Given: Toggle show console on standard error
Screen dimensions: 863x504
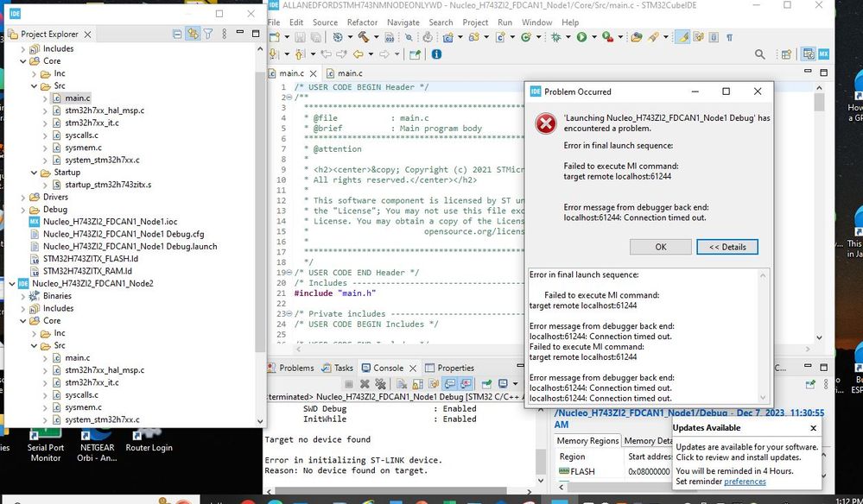Looking at the screenshot, I should (x=466, y=384).
